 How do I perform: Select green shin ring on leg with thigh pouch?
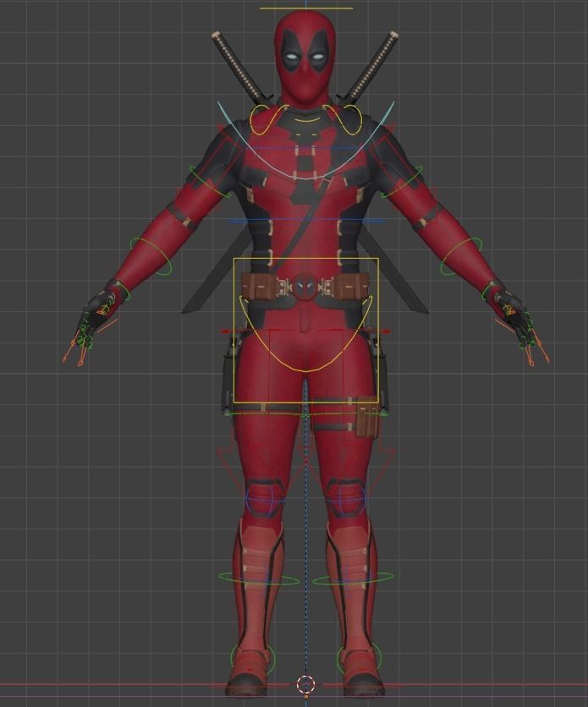click(353, 578)
